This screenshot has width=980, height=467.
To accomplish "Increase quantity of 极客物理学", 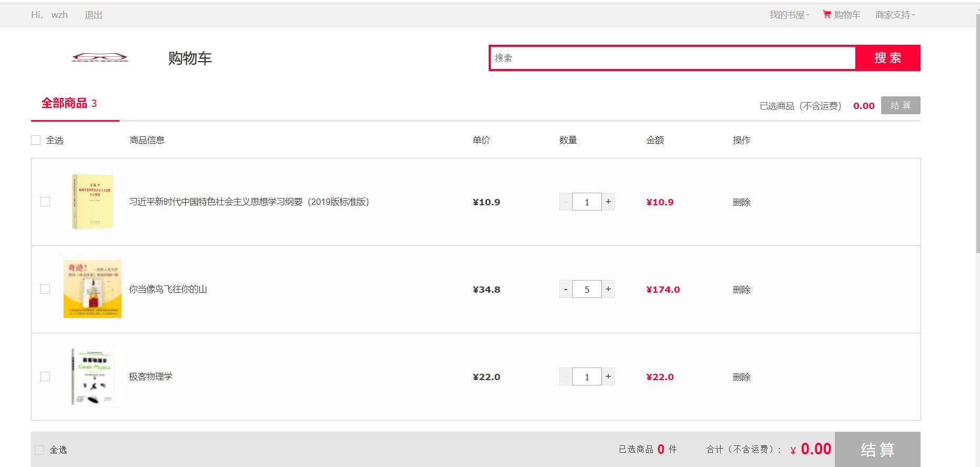I will 608,376.
